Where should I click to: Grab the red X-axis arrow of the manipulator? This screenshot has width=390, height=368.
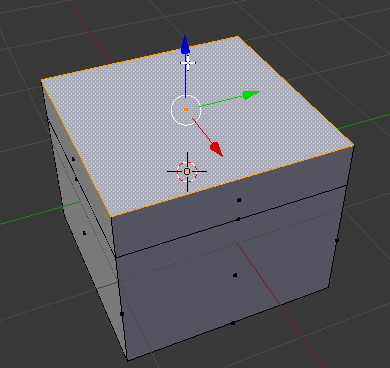(x=217, y=149)
